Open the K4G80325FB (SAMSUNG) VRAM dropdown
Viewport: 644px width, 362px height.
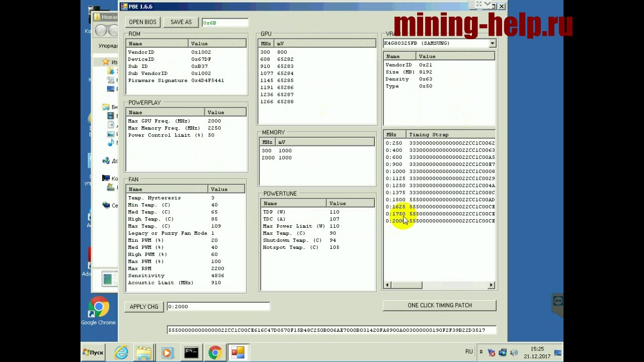tap(492, 43)
